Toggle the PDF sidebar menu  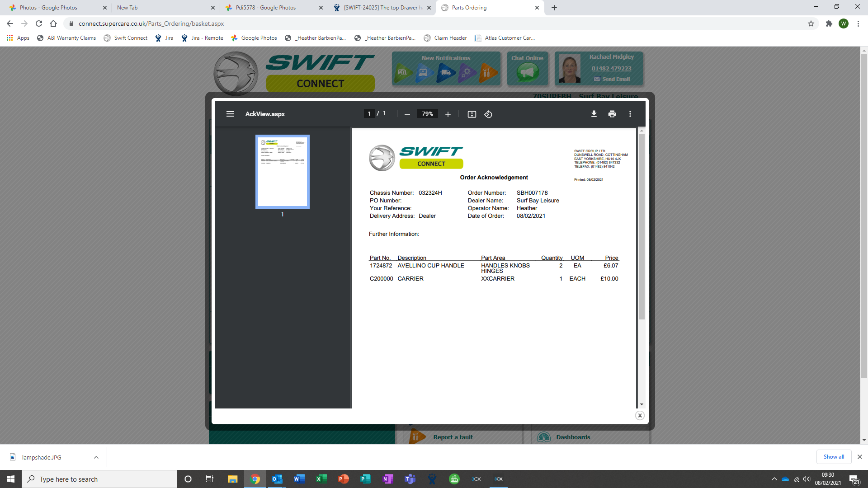[x=230, y=114]
